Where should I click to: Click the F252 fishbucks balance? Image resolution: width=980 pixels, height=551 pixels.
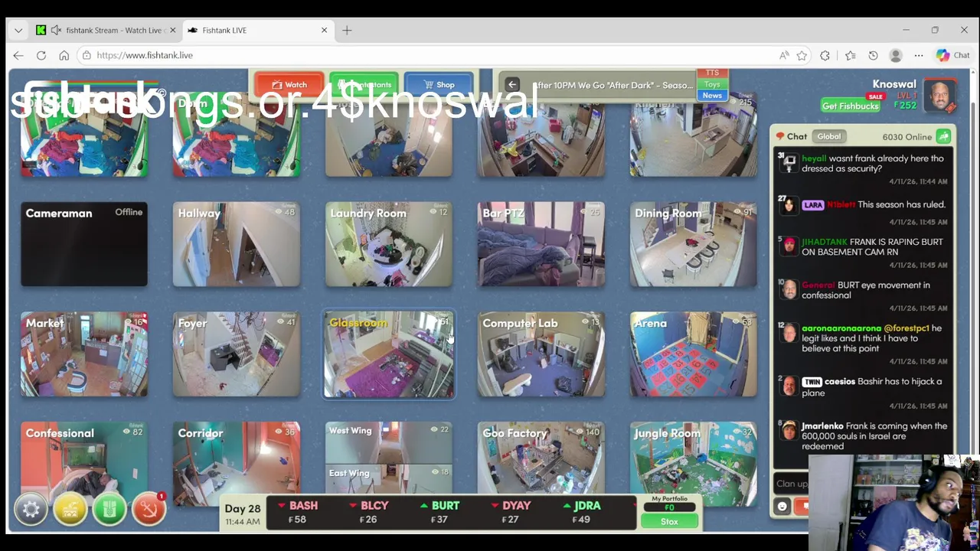(905, 106)
